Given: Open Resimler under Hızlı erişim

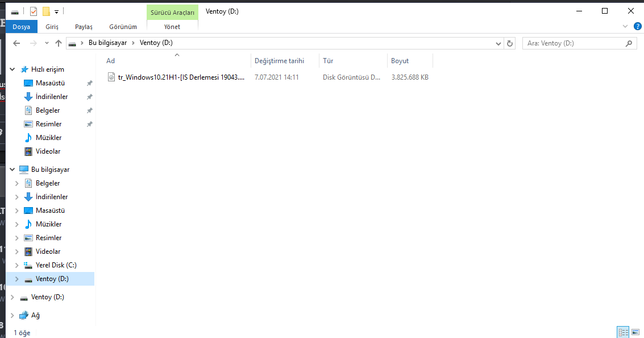Looking at the screenshot, I should coord(48,124).
